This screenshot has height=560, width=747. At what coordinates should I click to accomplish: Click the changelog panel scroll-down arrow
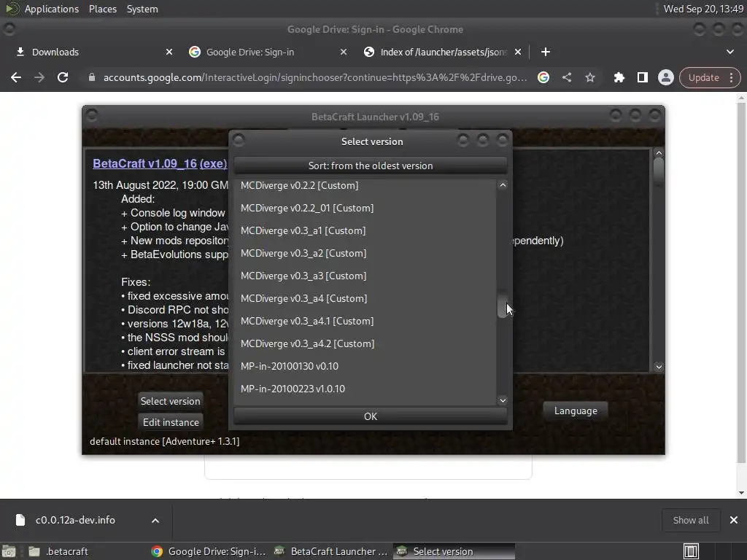tap(659, 367)
